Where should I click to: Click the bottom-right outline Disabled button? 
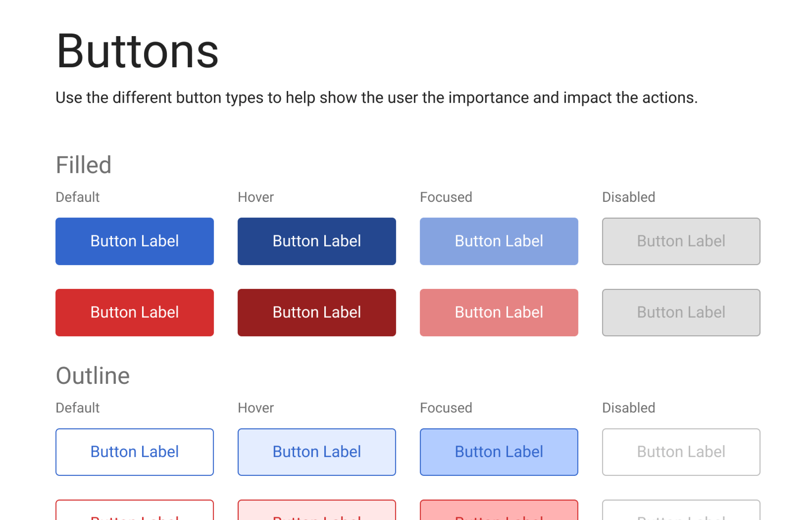click(x=681, y=513)
